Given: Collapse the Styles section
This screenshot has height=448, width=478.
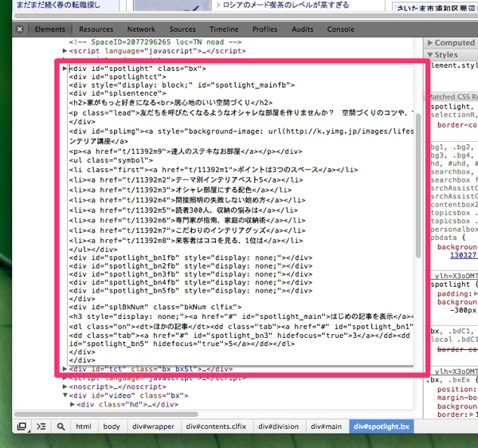Looking at the screenshot, I should (x=430, y=55).
